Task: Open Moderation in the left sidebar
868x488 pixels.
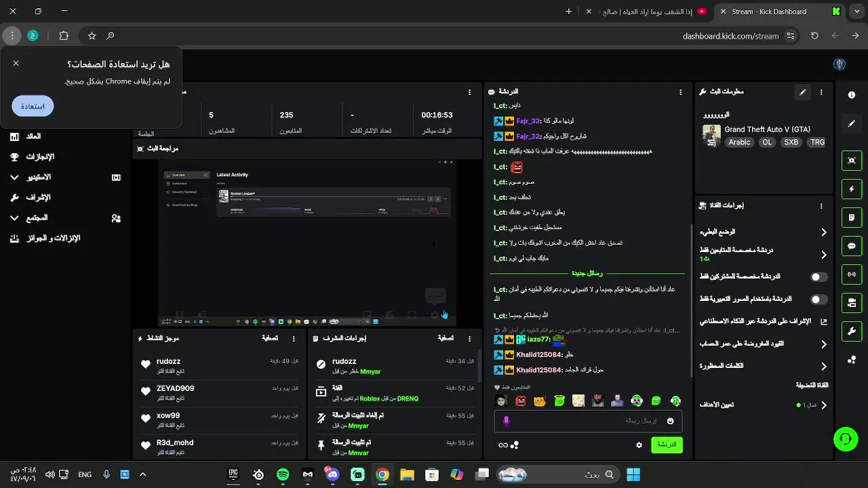Action: pos(38,198)
